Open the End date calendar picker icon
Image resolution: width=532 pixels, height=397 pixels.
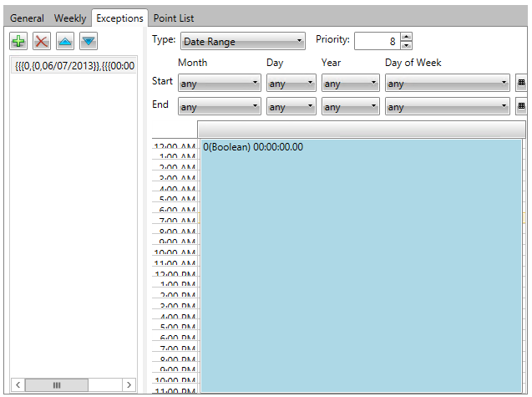tap(522, 106)
